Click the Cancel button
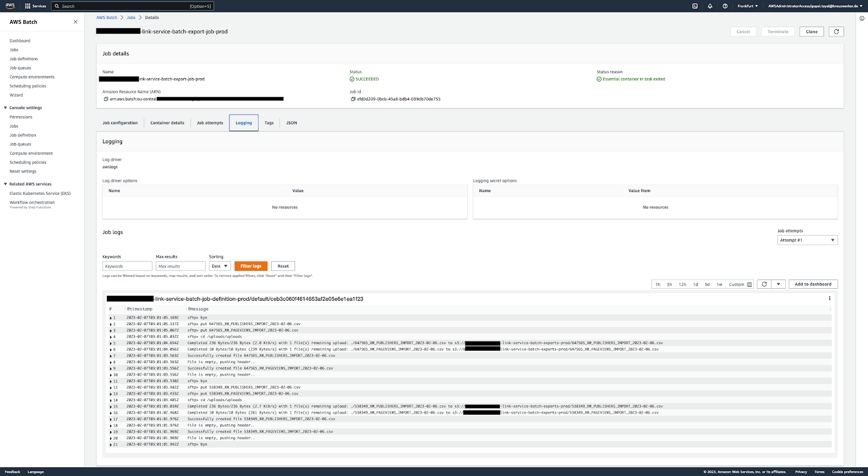The height and width of the screenshot is (476, 868). 743,31
